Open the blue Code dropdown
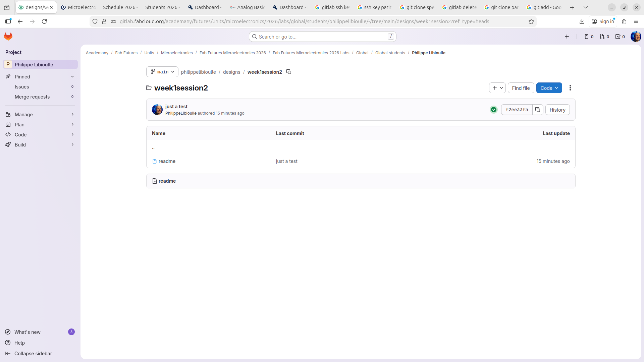 point(549,88)
